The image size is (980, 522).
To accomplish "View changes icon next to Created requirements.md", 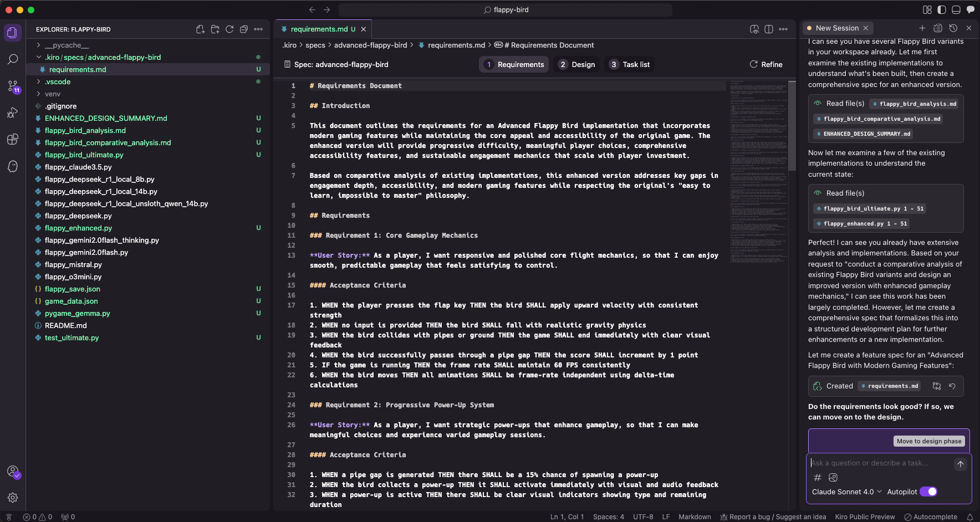I will click(937, 386).
